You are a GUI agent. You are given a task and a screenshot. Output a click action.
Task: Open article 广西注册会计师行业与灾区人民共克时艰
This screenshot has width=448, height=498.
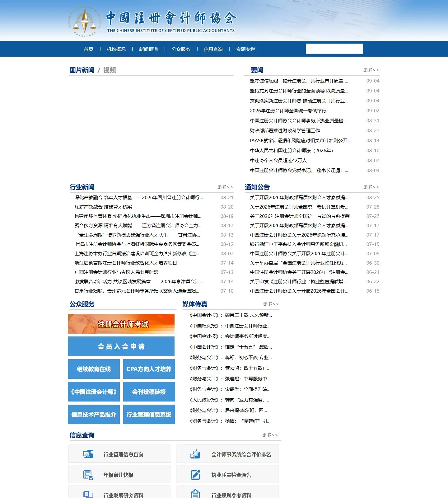click(x=117, y=272)
